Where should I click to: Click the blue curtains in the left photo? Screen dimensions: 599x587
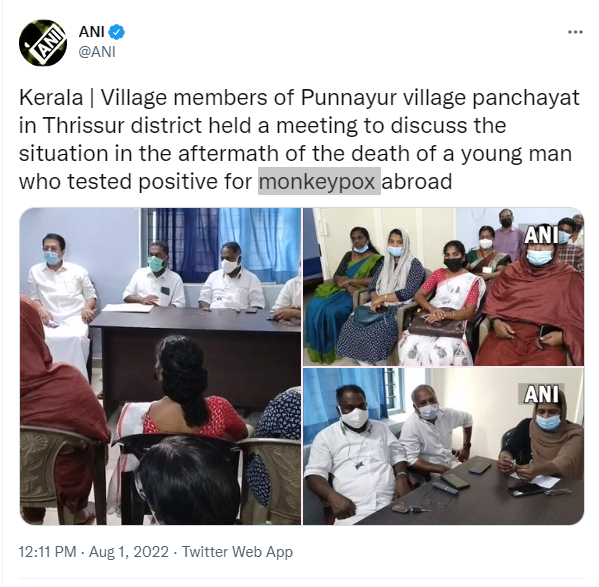(221, 243)
